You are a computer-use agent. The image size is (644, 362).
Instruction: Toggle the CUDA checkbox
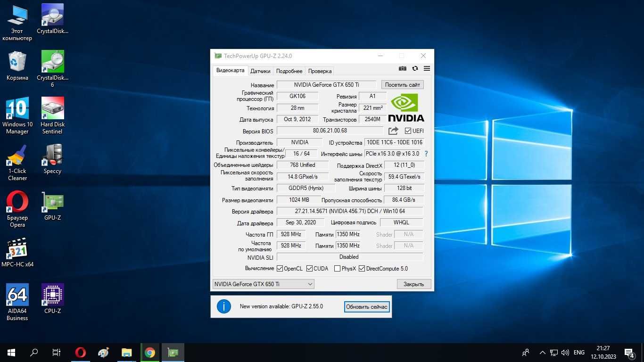pos(309,269)
